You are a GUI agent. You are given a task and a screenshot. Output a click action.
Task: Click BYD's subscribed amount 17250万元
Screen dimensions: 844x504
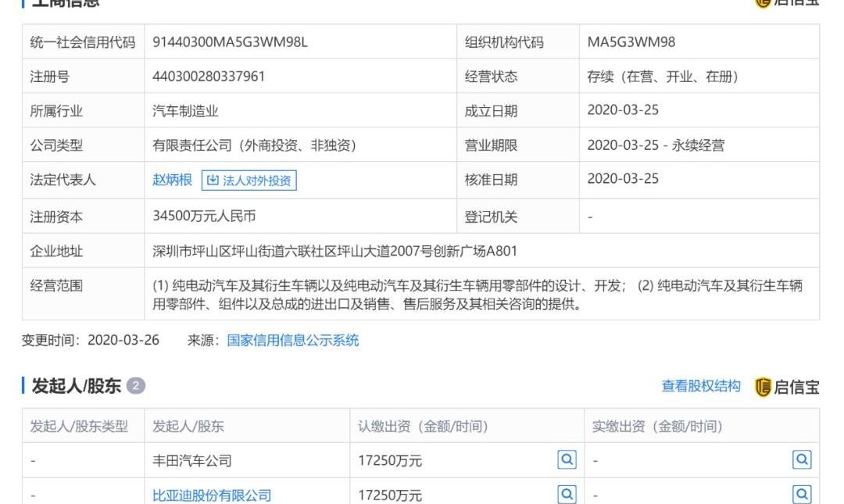click(390, 495)
